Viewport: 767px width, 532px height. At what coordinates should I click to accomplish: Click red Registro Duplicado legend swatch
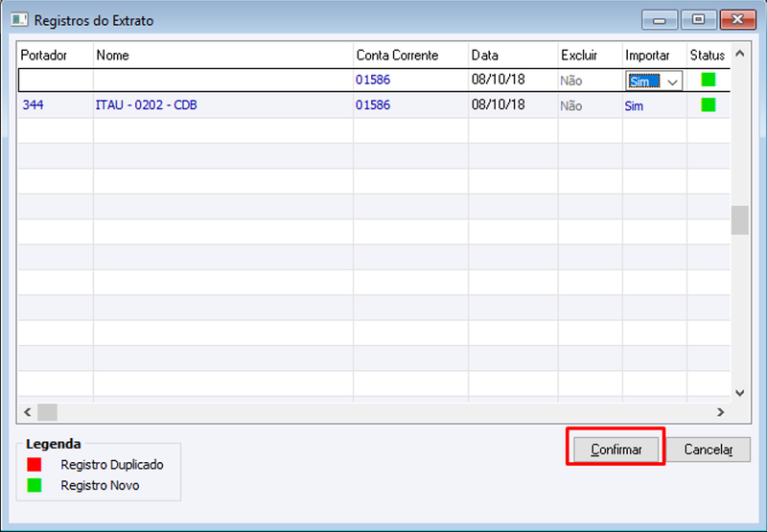tap(35, 464)
